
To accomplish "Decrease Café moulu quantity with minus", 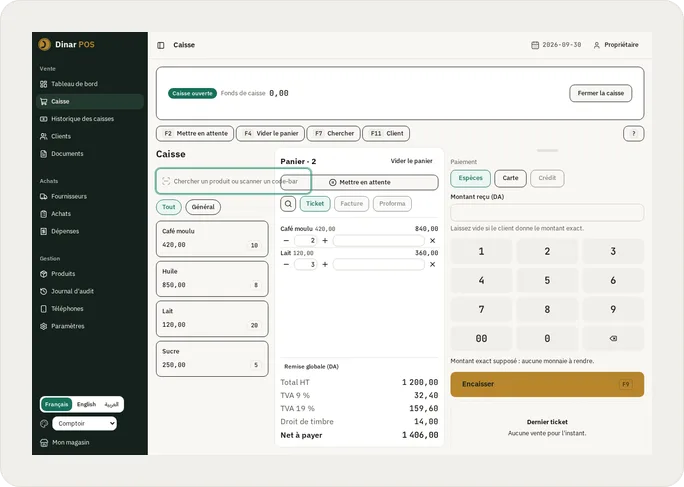I will (x=286, y=240).
